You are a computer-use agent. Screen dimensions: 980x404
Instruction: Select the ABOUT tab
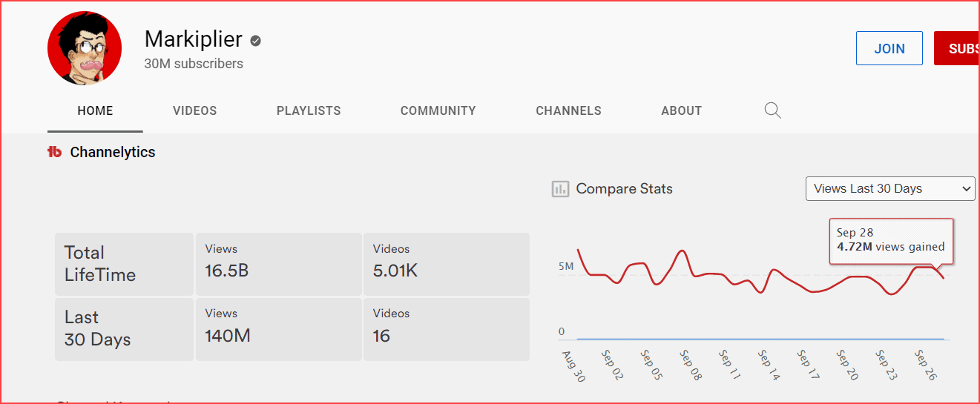tap(682, 111)
